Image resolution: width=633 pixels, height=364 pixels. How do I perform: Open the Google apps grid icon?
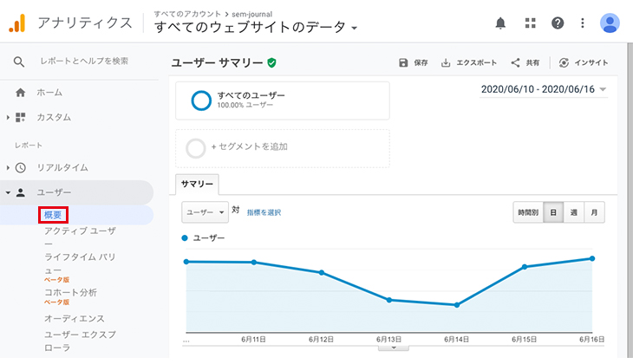click(530, 23)
